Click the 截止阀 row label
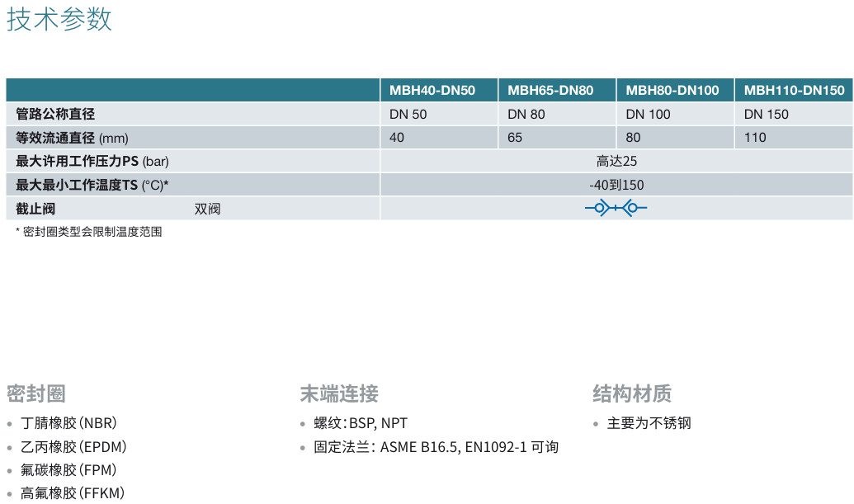 click(x=35, y=209)
